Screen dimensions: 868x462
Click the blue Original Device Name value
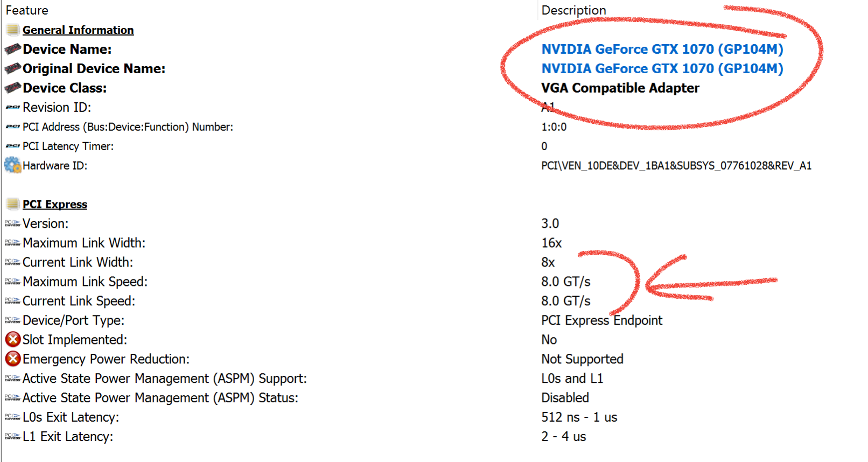[662, 69]
